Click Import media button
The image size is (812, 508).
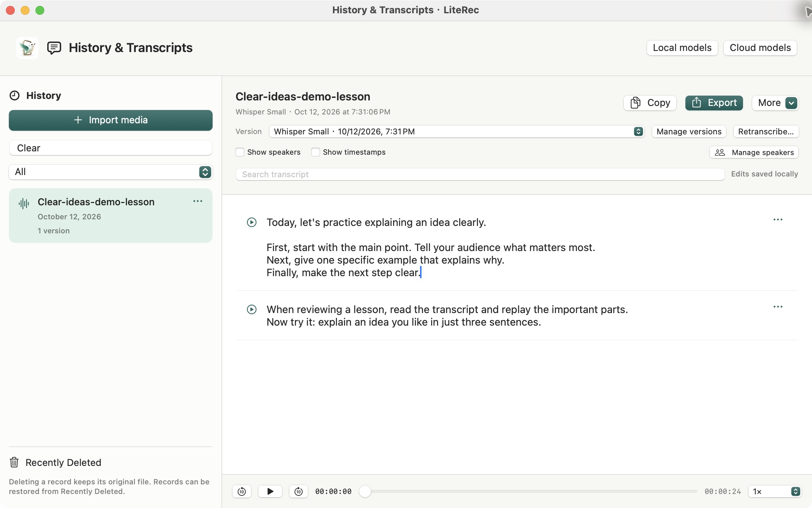click(x=111, y=120)
